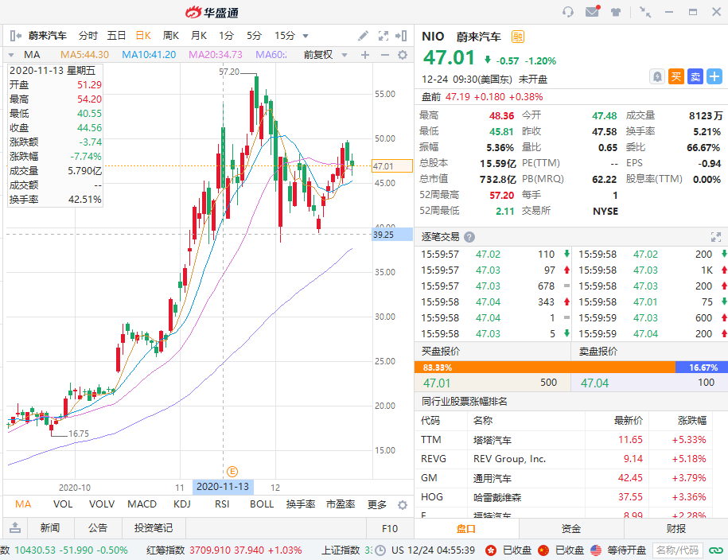Switch to 月K monthly chart
728x560 pixels.
pyautogui.click(x=199, y=36)
